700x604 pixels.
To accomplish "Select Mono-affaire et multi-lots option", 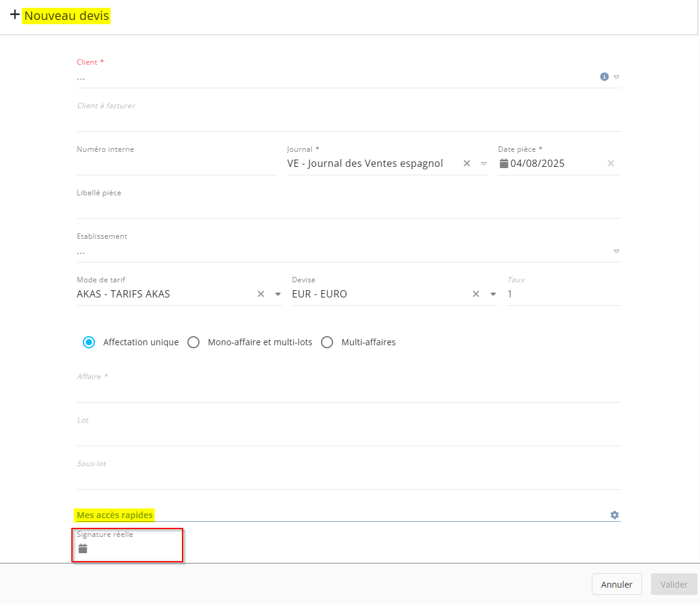I will (193, 342).
